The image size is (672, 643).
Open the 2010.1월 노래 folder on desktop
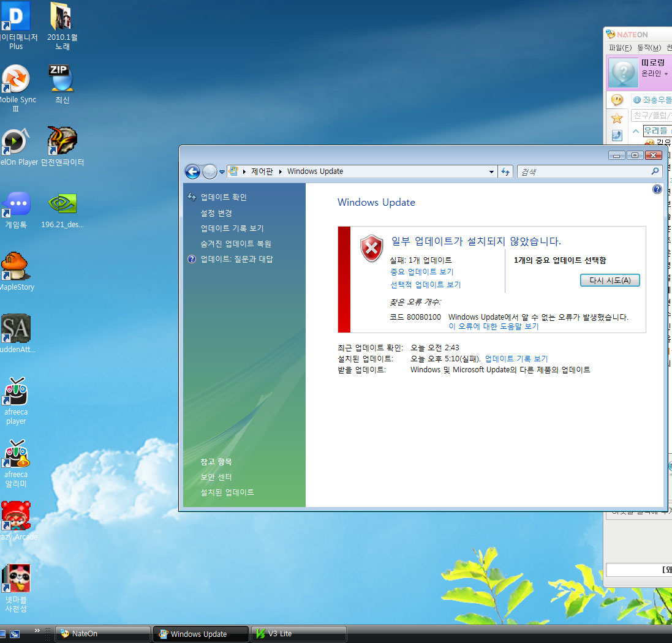(62, 26)
